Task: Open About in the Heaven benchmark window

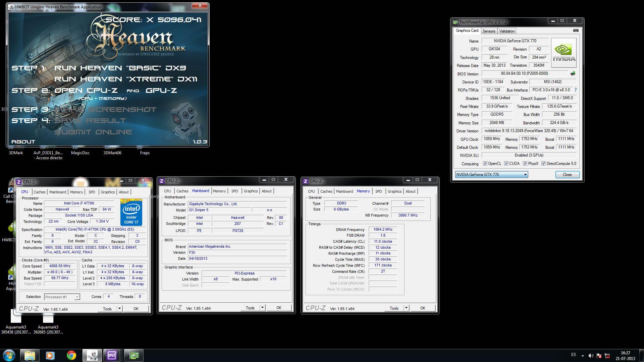Action: point(23,142)
